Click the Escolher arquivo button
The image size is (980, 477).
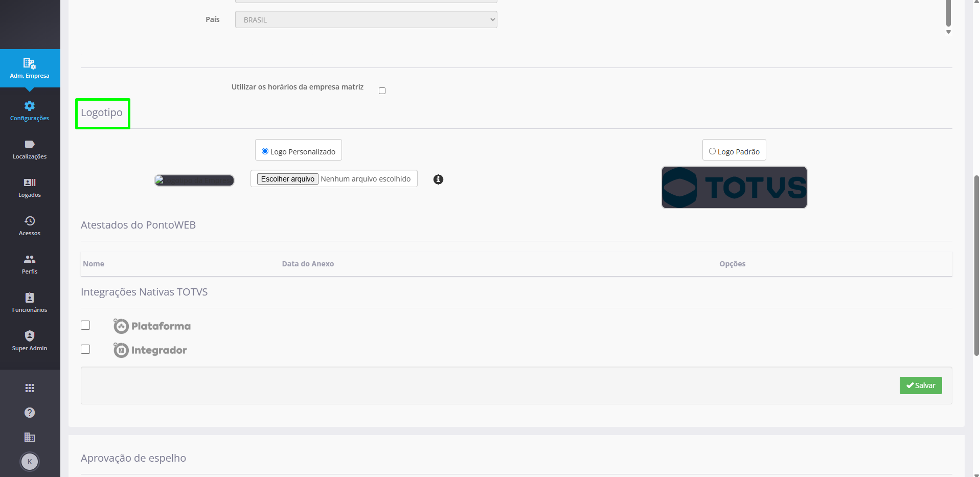(x=288, y=179)
